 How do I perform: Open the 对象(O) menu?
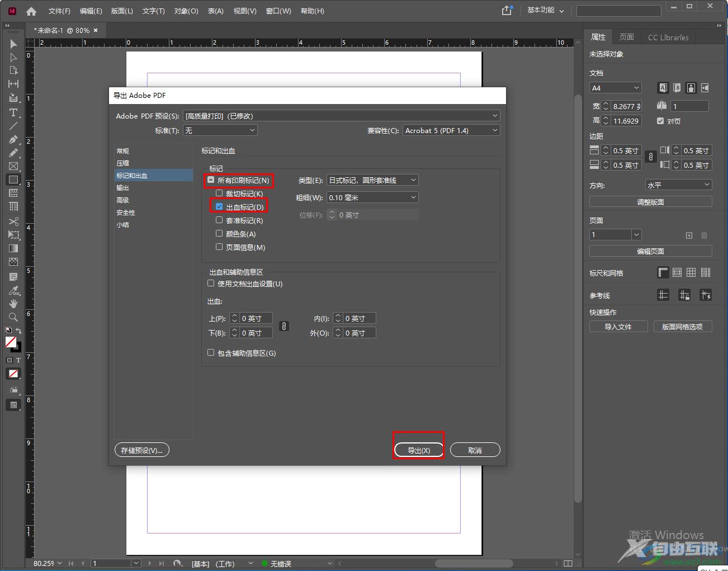[186, 11]
